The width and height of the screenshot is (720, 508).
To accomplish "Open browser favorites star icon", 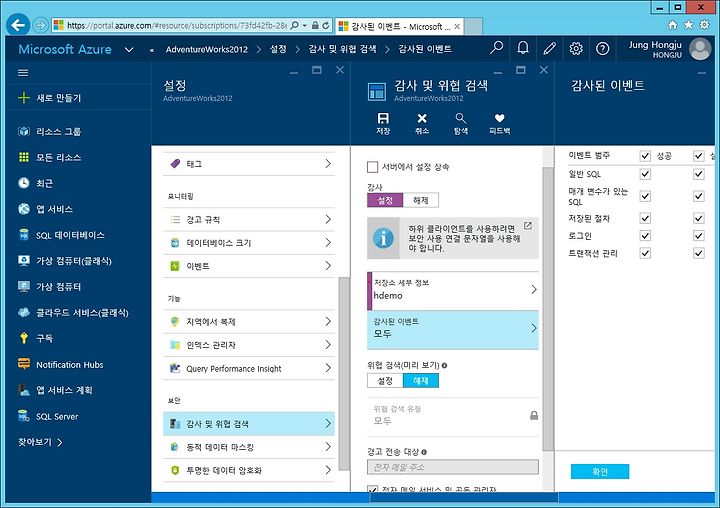I will tap(688, 25).
